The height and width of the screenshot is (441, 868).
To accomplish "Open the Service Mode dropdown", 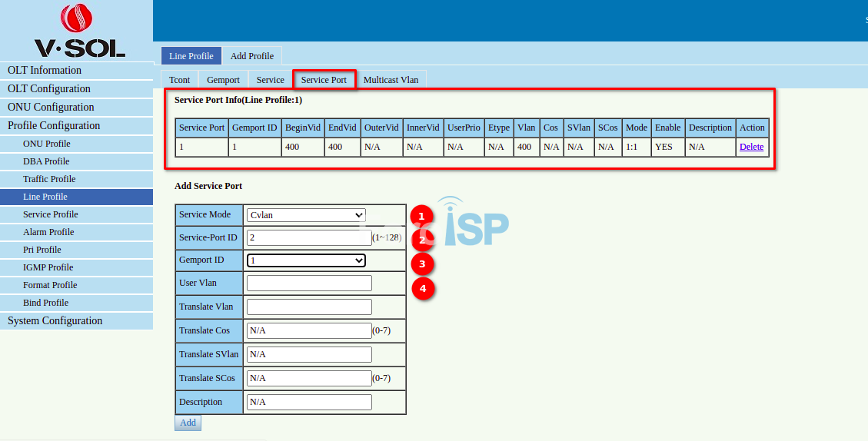I will (305, 215).
